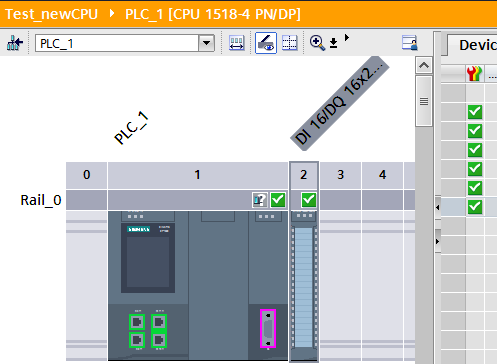Select the DI 16/DQ 16x2 module in slot 2
Image resolution: width=497 pixels, height=364 pixels.
[x=304, y=287]
